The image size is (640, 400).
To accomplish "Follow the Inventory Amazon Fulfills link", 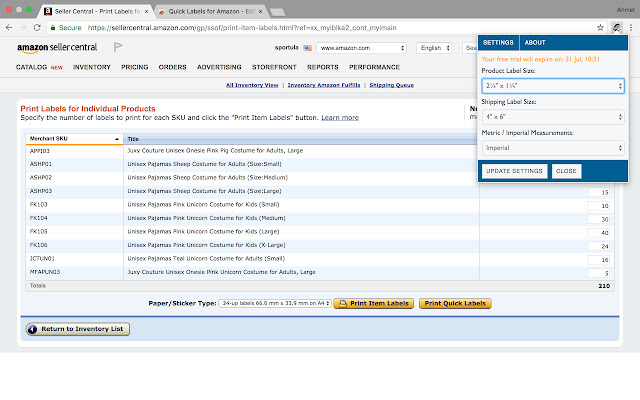I will (x=324, y=85).
